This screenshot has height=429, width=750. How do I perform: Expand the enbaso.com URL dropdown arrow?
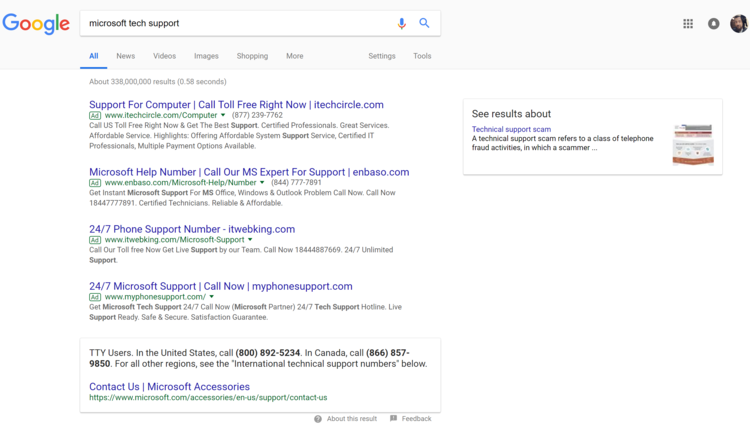(x=262, y=183)
